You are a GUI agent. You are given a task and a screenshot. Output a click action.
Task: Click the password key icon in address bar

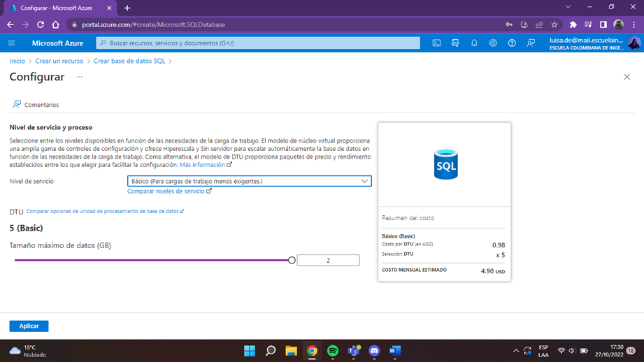coord(509,24)
